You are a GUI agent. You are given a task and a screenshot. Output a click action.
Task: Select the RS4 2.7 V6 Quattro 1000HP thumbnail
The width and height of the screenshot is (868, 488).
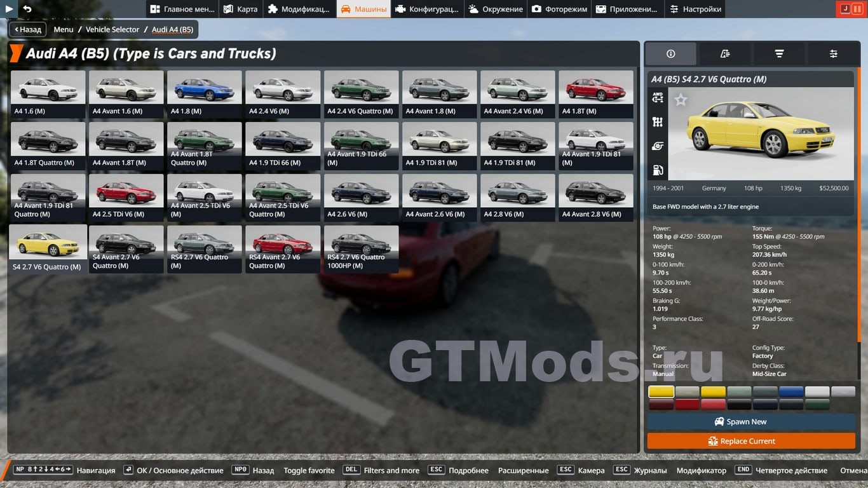[x=361, y=249]
